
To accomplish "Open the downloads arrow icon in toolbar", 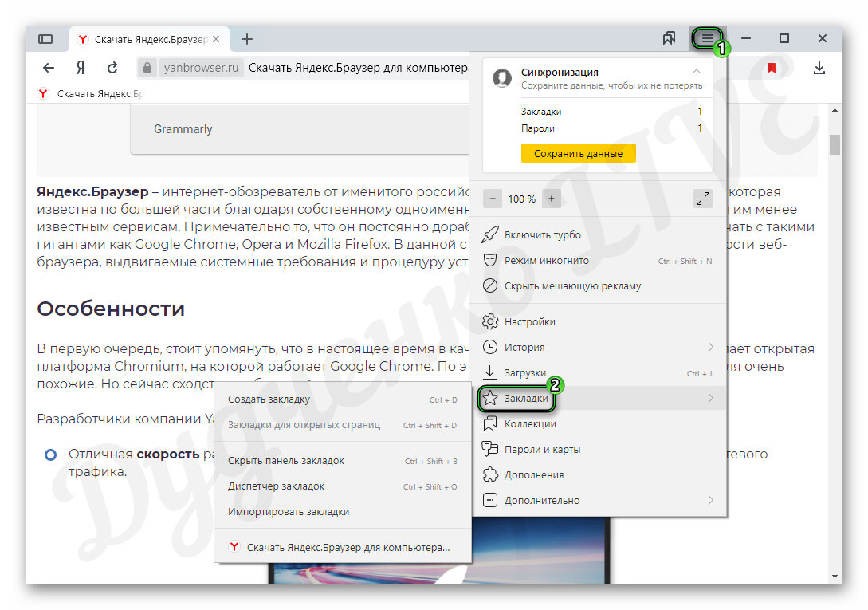I will [x=819, y=68].
